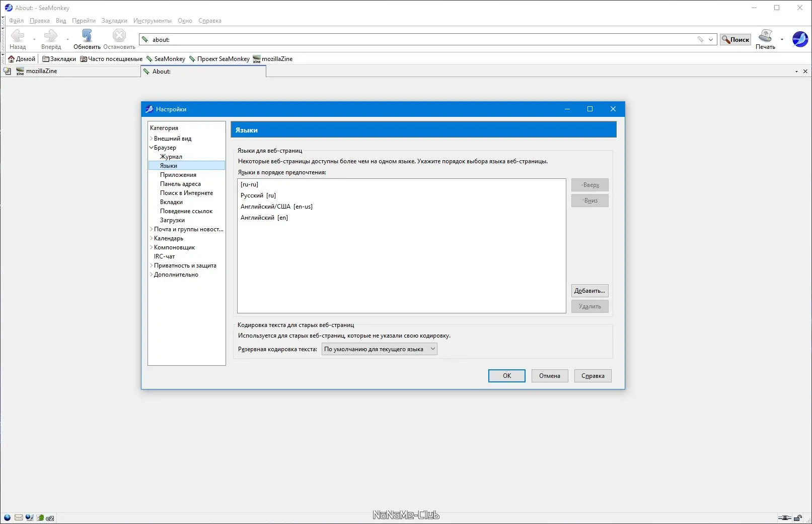812x524 pixels.
Task: Open the Print button dropdown arrow
Action: pyautogui.click(x=782, y=39)
